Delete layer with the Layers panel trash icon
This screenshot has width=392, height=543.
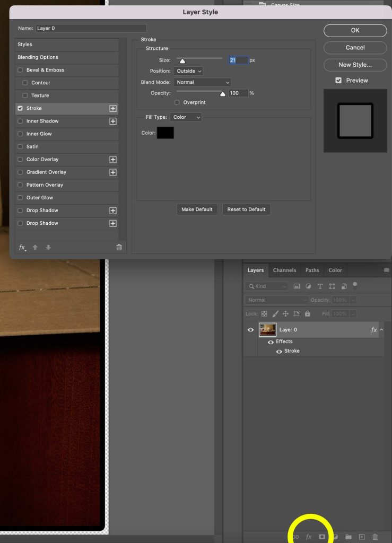(375, 537)
